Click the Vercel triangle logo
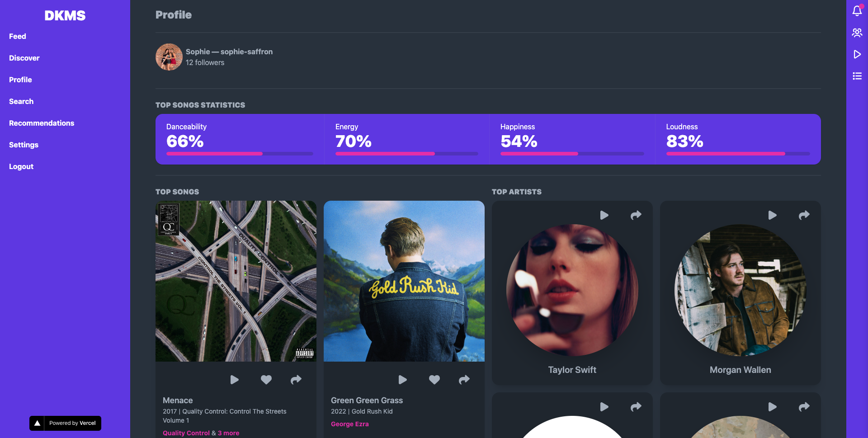This screenshot has height=438, width=868. [37, 423]
